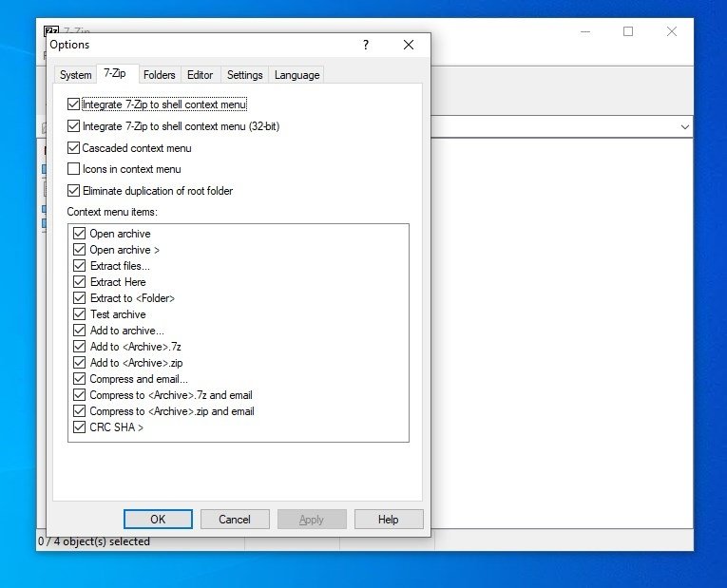Viewport: 727px width, 588px height.
Task: Uncheck Extract to <Folder> item
Action: pos(79,298)
